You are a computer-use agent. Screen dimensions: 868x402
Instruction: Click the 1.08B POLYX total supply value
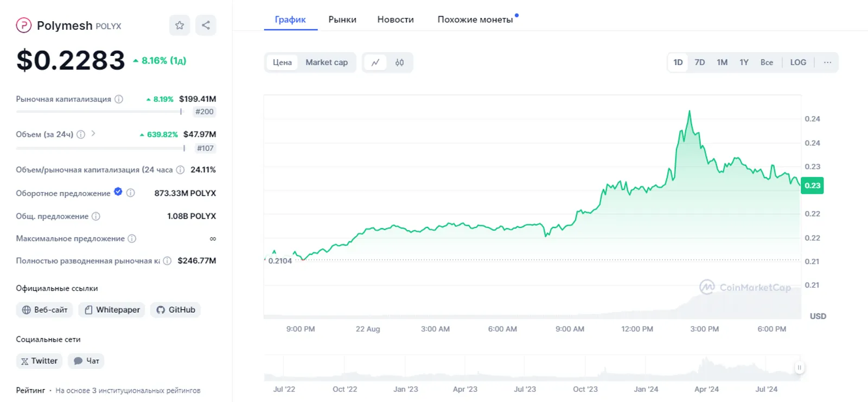(192, 216)
